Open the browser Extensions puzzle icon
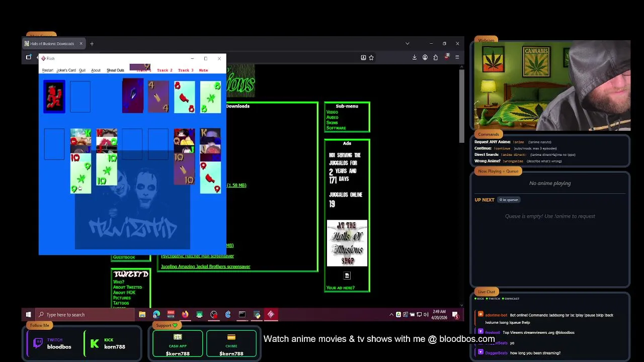 [436, 58]
